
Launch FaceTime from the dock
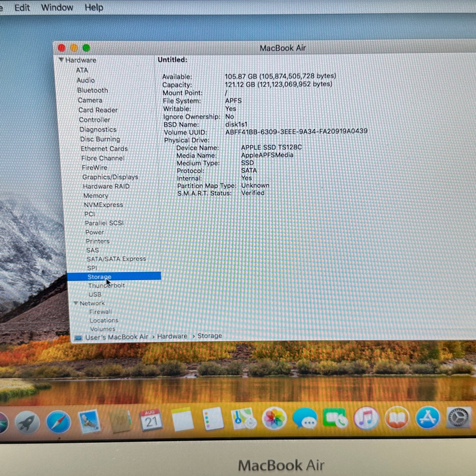(335, 418)
